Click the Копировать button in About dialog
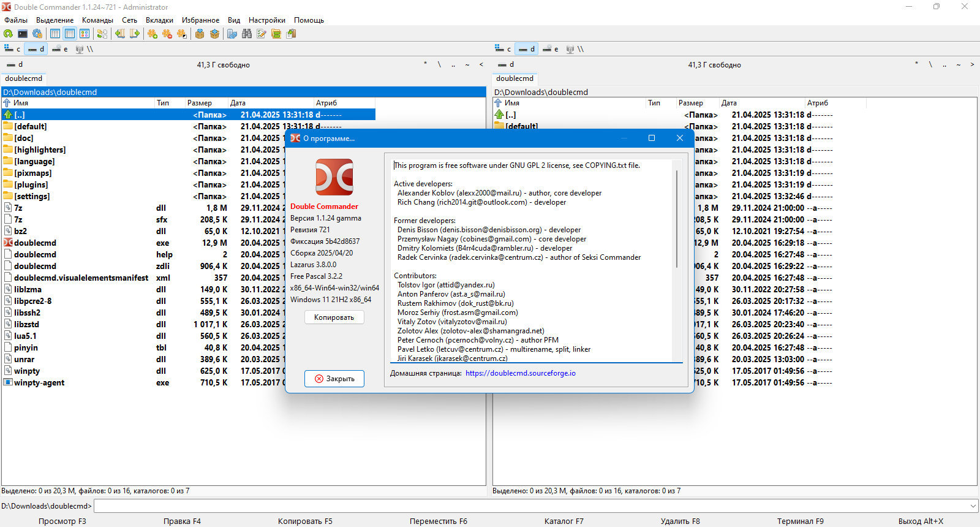Screen dimensions: 980x527 tap(334, 317)
